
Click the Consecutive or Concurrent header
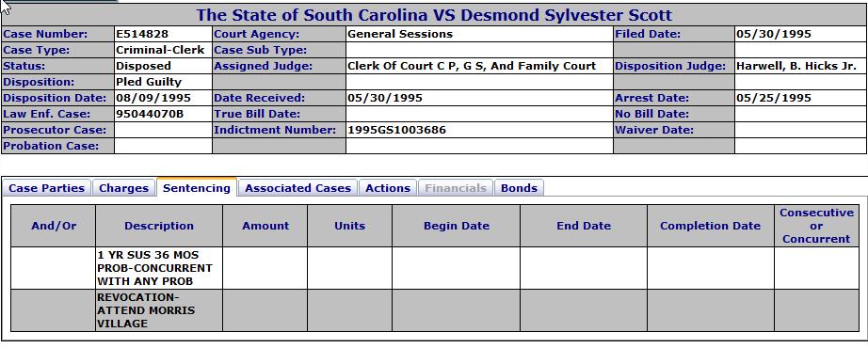(x=816, y=226)
